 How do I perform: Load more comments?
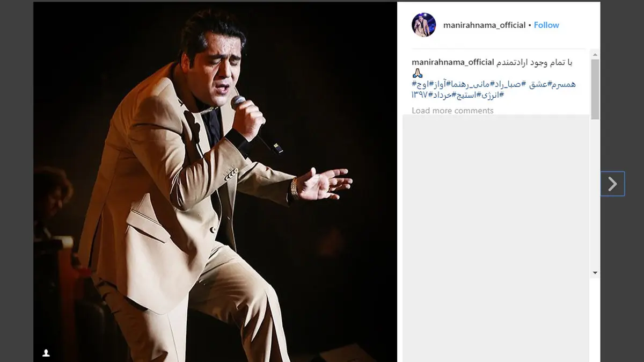[x=452, y=111]
